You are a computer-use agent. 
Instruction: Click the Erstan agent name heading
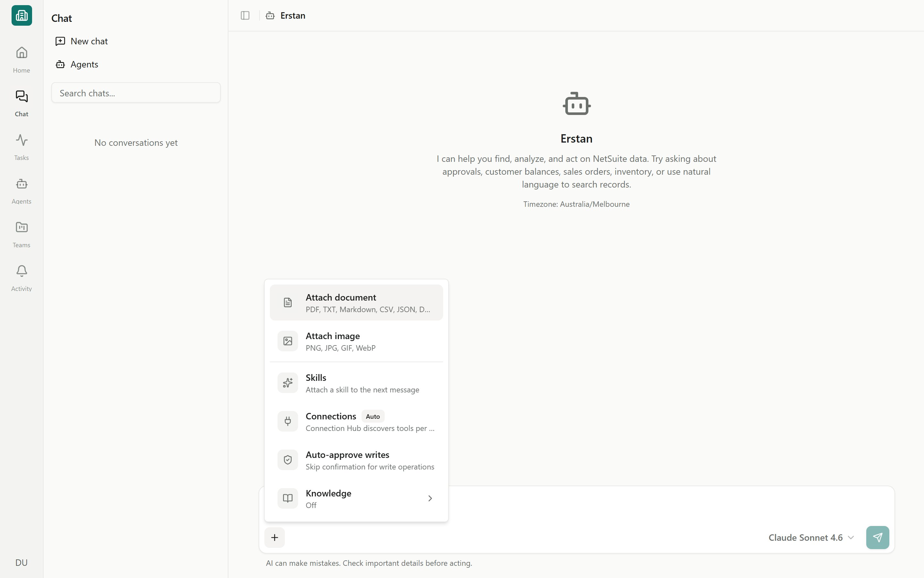point(577,138)
